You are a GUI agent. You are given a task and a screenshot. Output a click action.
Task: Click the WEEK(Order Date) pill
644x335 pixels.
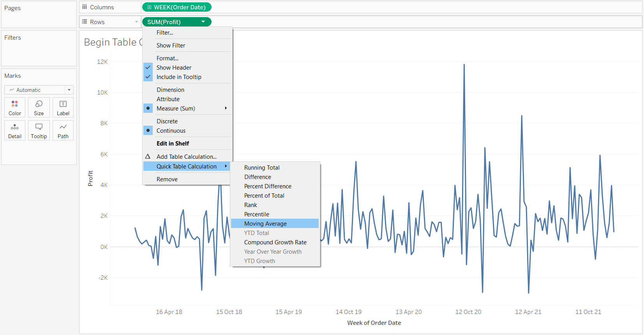(177, 7)
